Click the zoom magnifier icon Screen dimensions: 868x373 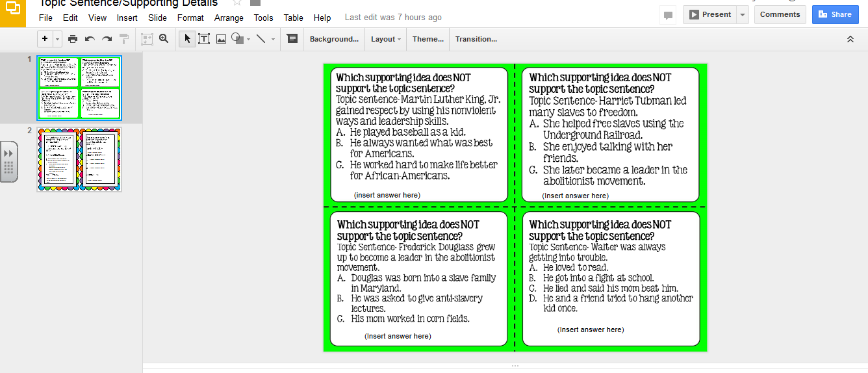click(164, 39)
